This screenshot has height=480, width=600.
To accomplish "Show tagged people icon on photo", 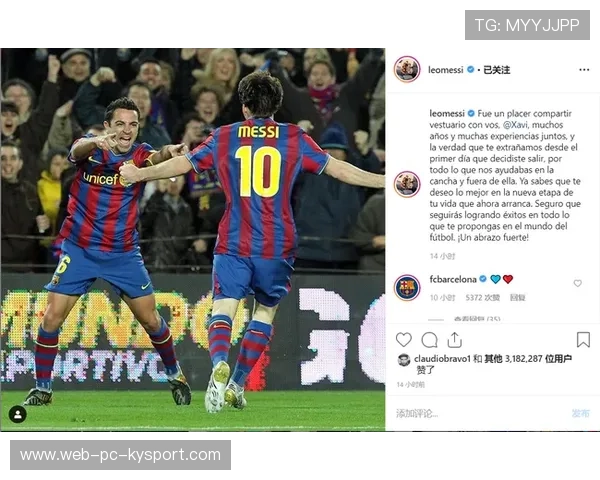I will (x=18, y=414).
